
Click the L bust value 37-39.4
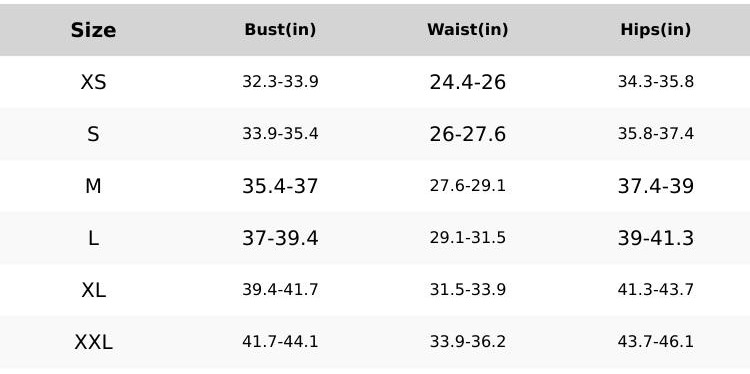pyautogui.click(x=280, y=238)
